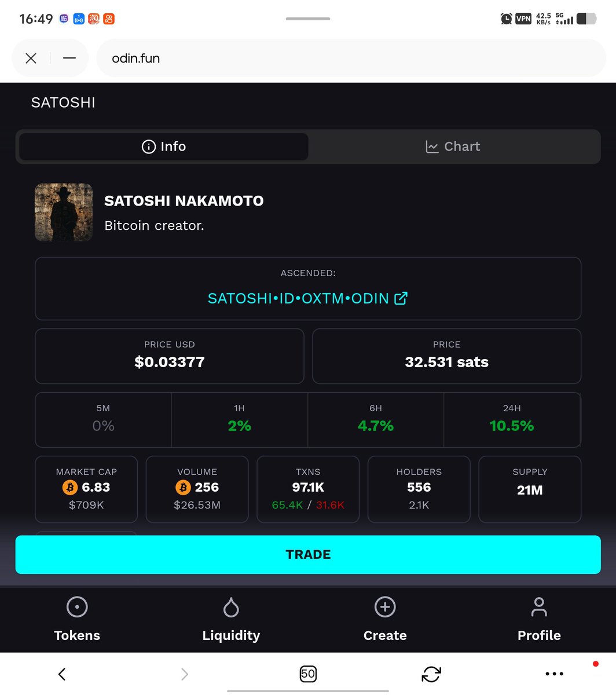
Task: Select the 31.6K sell transactions value
Action: 330,505
